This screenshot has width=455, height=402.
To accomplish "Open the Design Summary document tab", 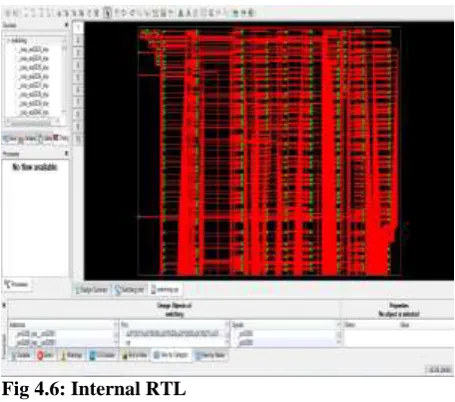I will pyautogui.click(x=92, y=290).
